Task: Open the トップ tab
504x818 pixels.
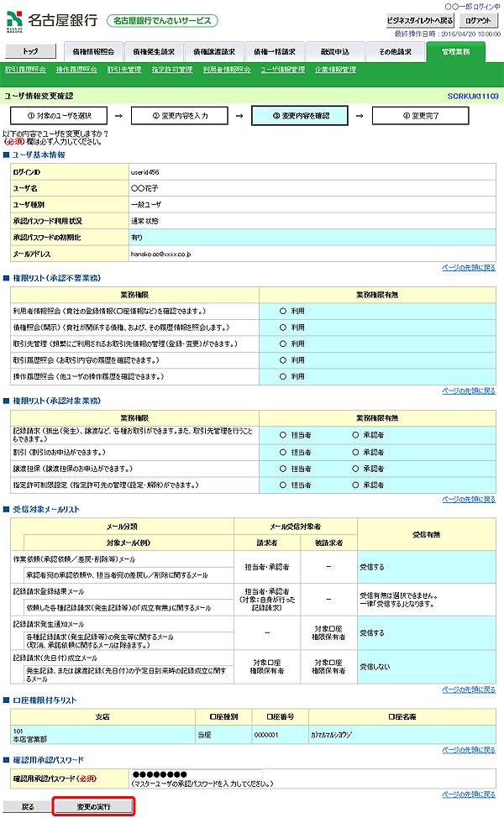Action: [x=30, y=51]
